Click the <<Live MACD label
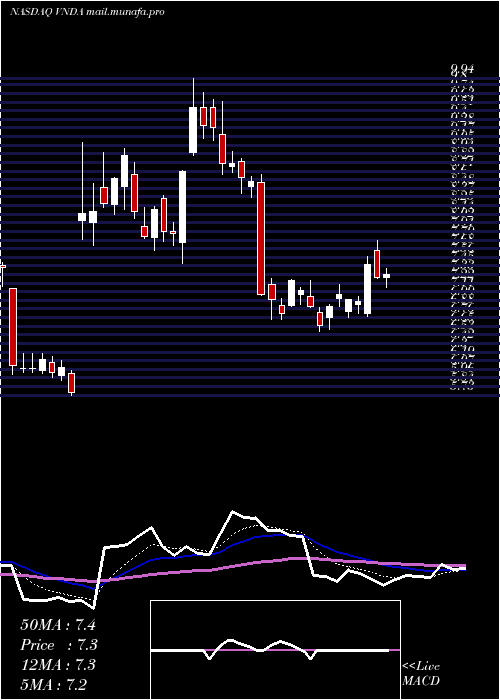The image size is (500, 700). pyautogui.click(x=421, y=673)
